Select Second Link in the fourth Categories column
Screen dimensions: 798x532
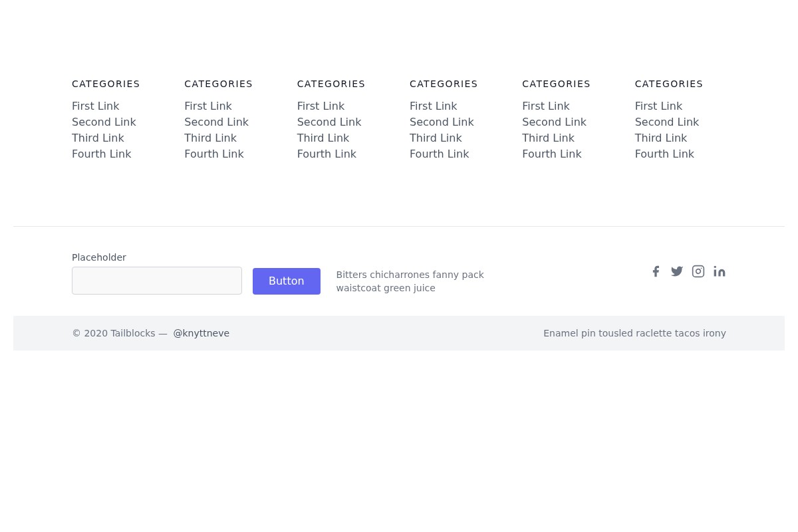click(x=442, y=122)
